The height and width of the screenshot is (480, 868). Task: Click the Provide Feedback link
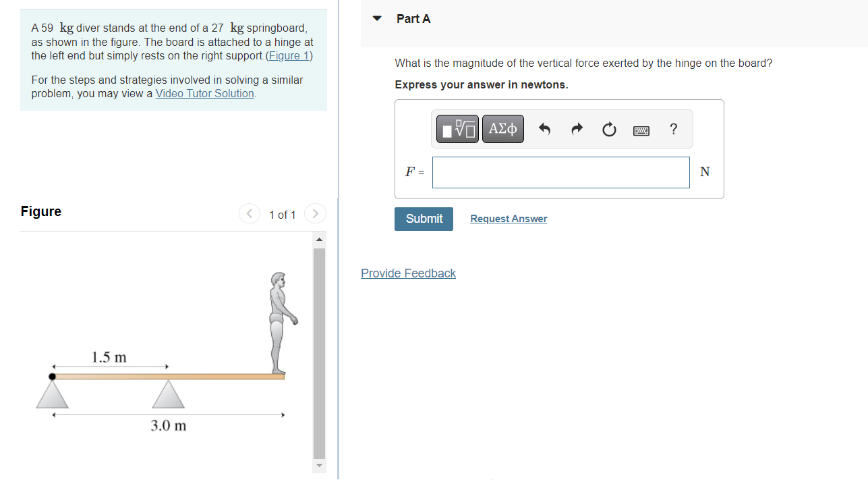point(408,273)
